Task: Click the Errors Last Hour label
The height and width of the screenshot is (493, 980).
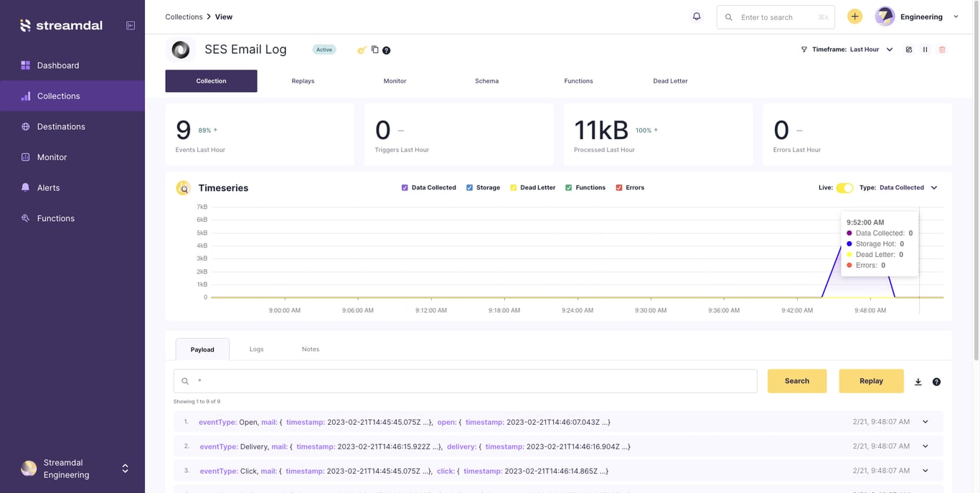Action: point(797,150)
